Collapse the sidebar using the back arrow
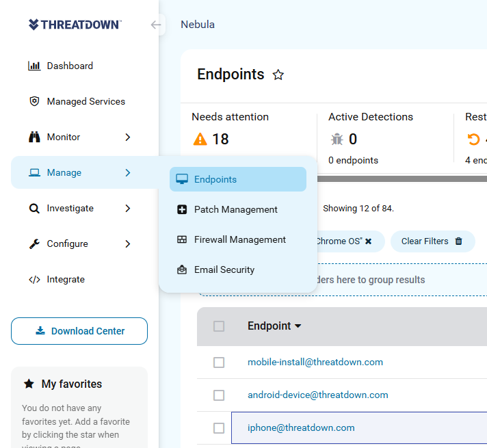Screen dimensions: 487x448 pos(156,25)
